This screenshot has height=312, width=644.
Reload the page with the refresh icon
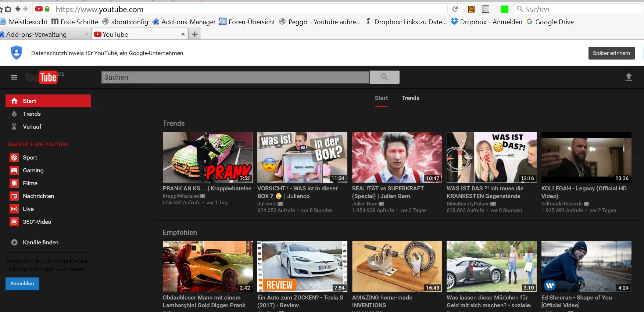point(455,9)
